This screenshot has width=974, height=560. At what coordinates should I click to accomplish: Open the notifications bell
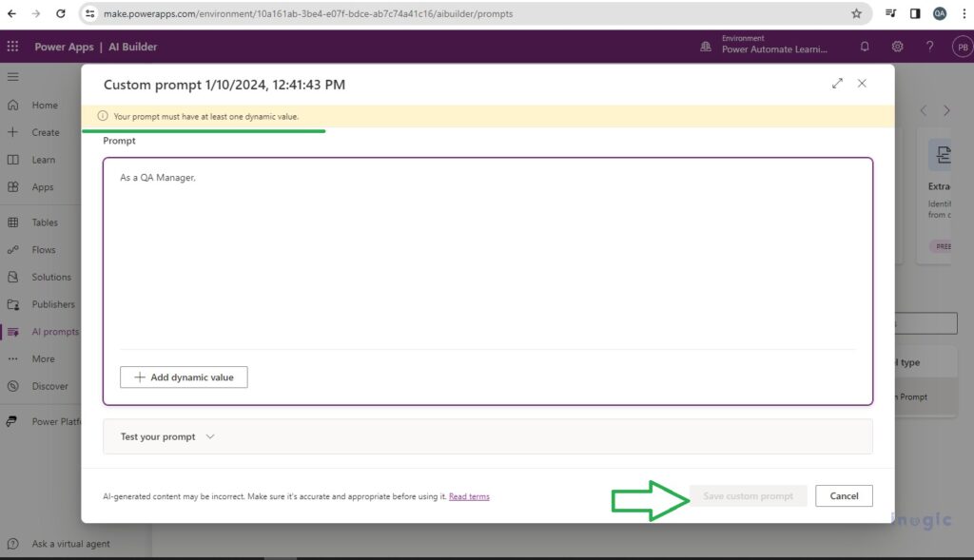[x=864, y=46]
